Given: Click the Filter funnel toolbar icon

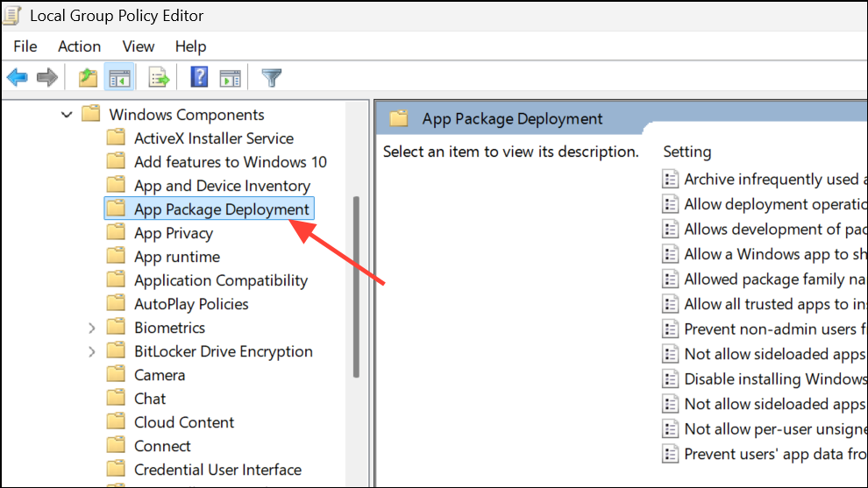Looking at the screenshot, I should pyautogui.click(x=272, y=78).
